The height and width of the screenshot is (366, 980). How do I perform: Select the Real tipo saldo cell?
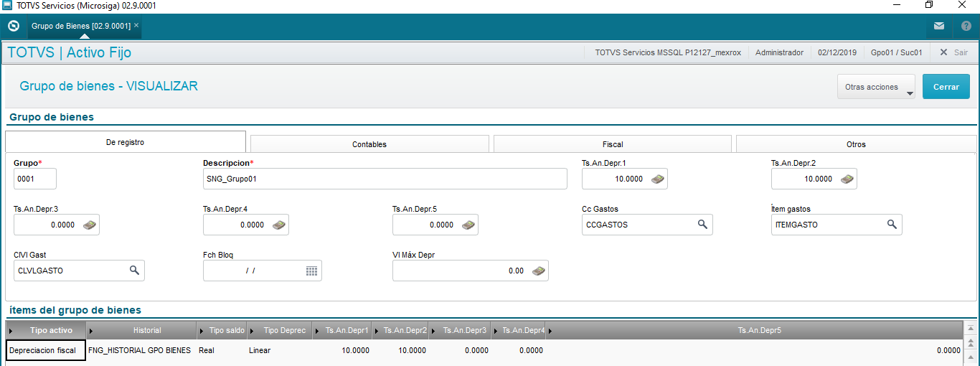click(x=222, y=350)
